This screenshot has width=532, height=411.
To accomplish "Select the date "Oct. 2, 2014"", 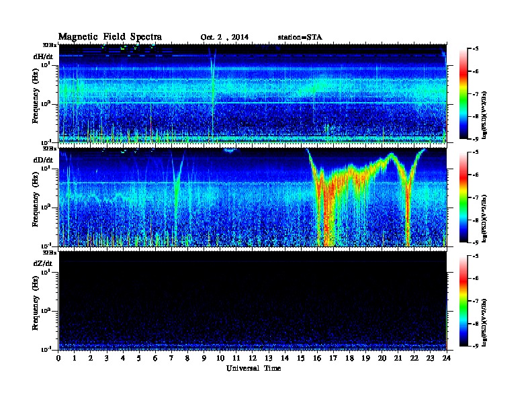I will 224,38.
